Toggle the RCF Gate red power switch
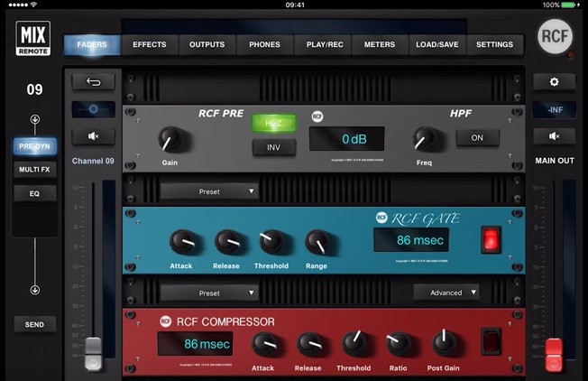Screen dimensions: 588x381 (491, 238)
